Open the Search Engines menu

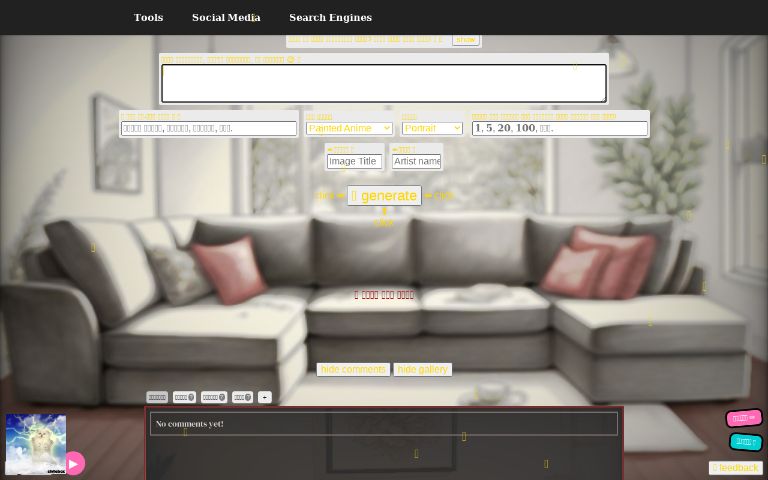point(330,17)
